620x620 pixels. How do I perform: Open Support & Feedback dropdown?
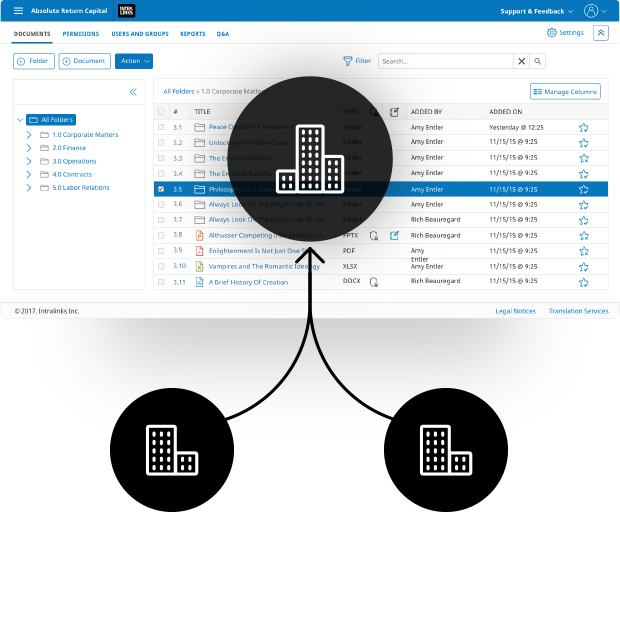537,11
